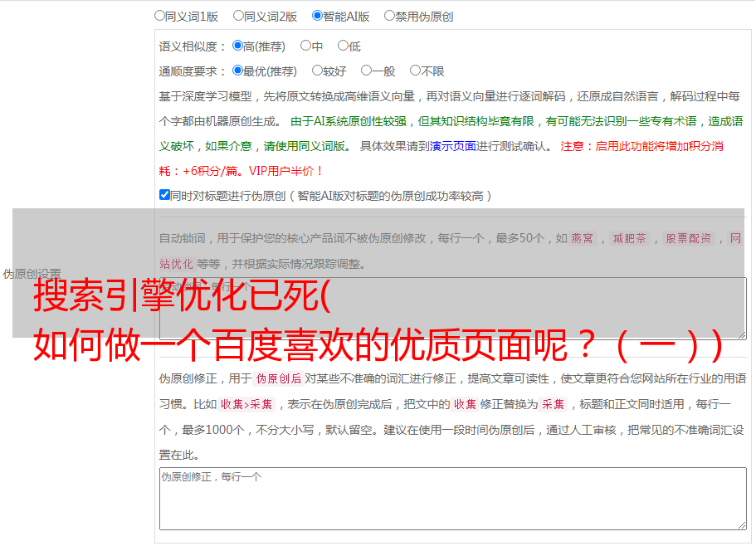Set 通顺度要求 to 最优(推荐)
This screenshot has width=756, height=546.
237,71
